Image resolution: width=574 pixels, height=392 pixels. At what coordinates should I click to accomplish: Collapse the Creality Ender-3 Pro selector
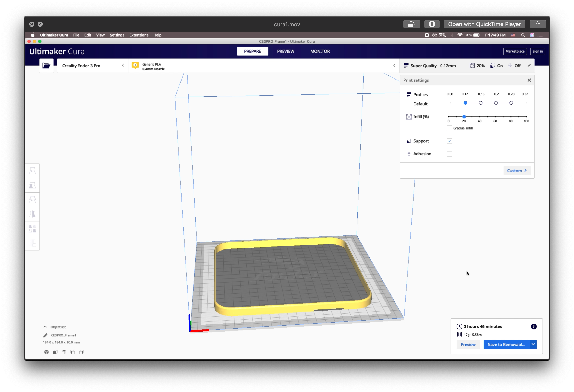click(x=123, y=66)
